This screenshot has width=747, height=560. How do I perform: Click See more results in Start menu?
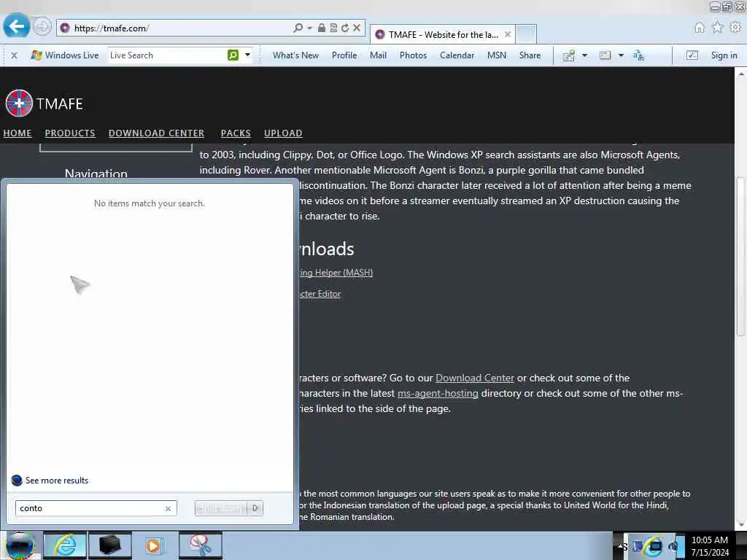click(x=50, y=481)
